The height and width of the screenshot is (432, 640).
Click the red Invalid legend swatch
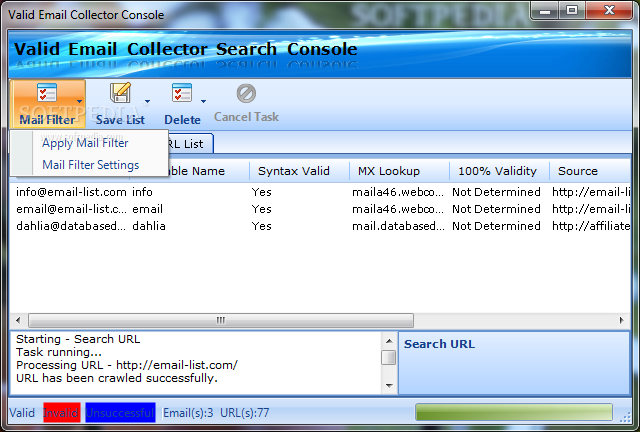tap(62, 413)
